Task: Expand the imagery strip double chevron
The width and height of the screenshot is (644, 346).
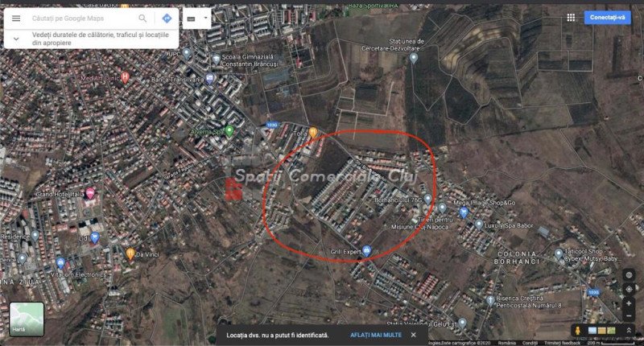Action: 629,331
